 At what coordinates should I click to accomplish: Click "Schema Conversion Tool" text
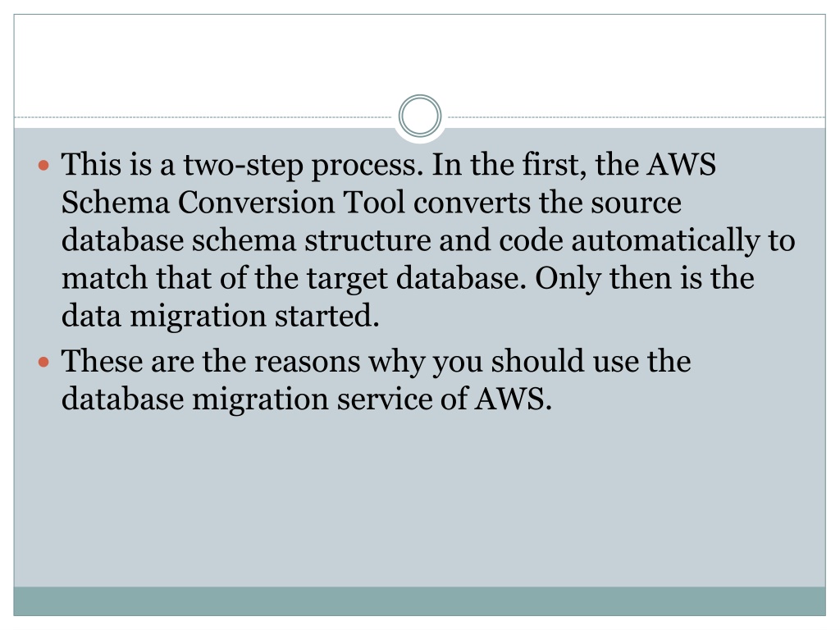tap(233, 203)
